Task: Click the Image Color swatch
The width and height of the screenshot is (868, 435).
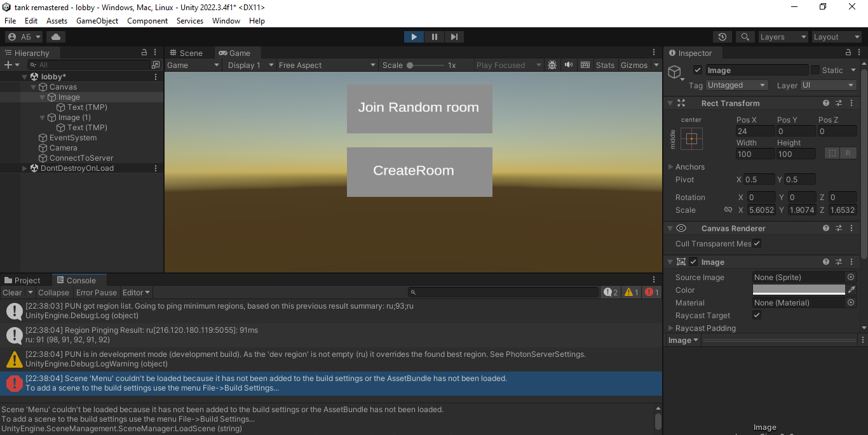Action: tap(799, 290)
